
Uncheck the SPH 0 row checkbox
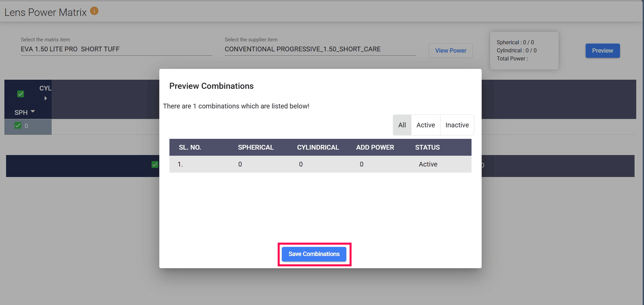click(x=18, y=126)
